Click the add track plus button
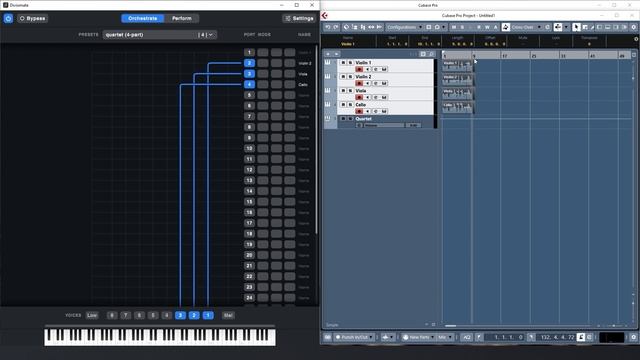 328,54
